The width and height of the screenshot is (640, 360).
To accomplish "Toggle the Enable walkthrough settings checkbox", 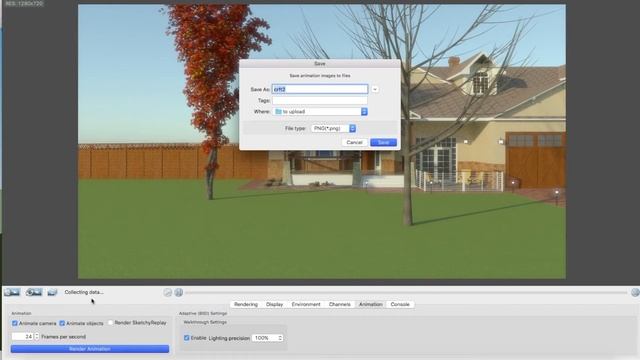I will tap(187, 338).
